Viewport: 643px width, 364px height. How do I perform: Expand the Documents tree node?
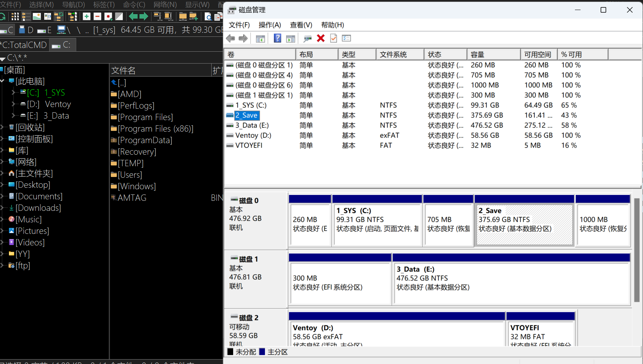click(x=2, y=196)
